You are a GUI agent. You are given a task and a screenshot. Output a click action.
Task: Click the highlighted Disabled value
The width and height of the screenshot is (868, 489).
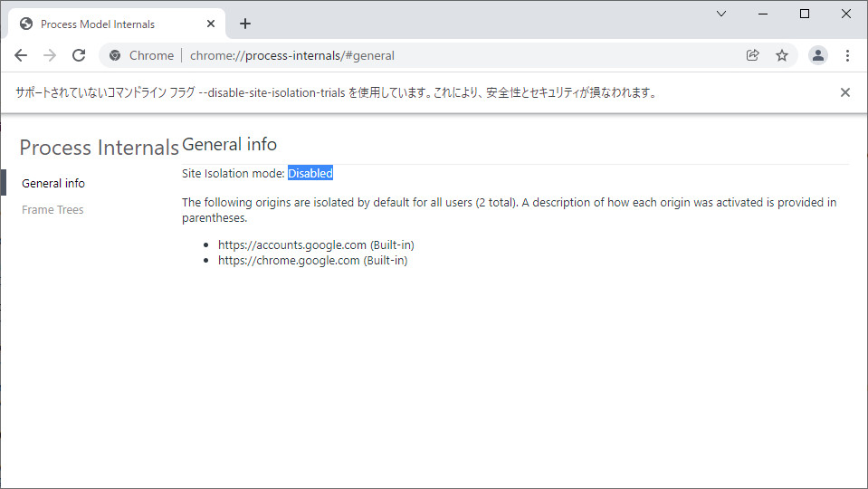310,173
